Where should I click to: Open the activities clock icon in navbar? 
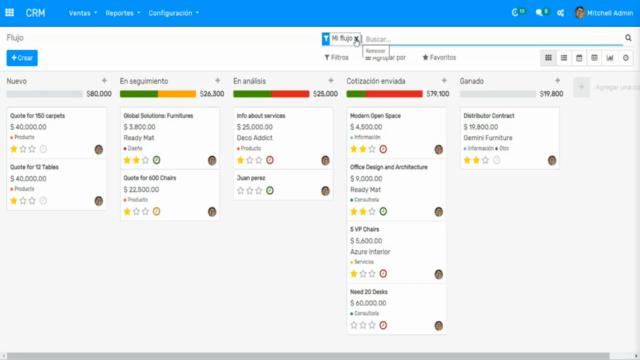pos(515,13)
